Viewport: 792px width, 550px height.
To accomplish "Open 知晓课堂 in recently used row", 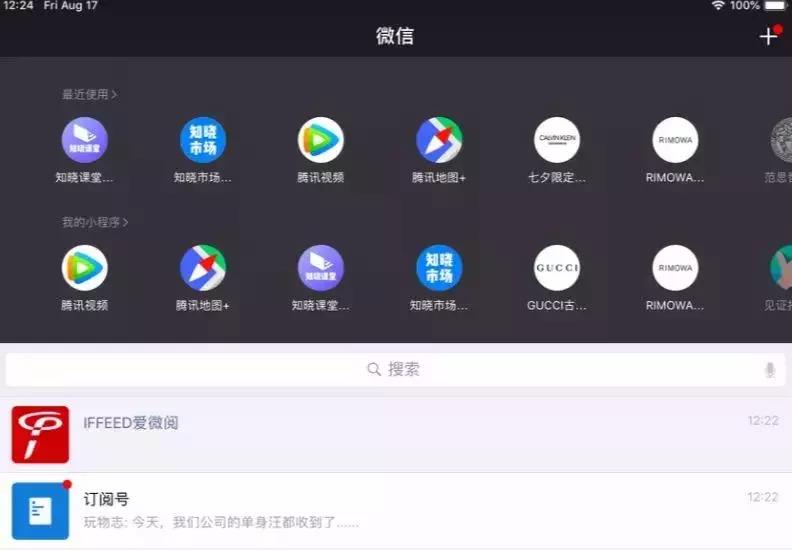I will pos(84,140).
